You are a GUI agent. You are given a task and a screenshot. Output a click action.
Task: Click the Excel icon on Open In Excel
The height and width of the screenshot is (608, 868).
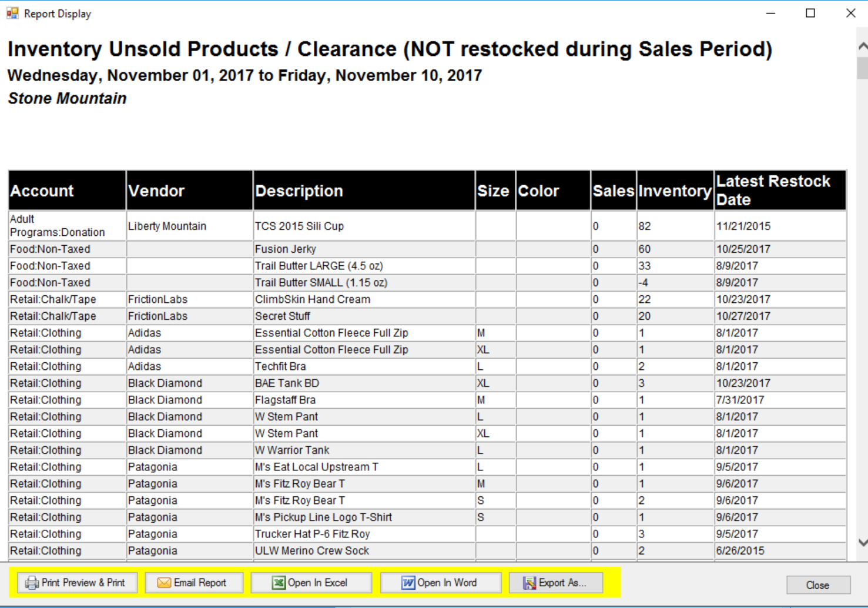(279, 583)
